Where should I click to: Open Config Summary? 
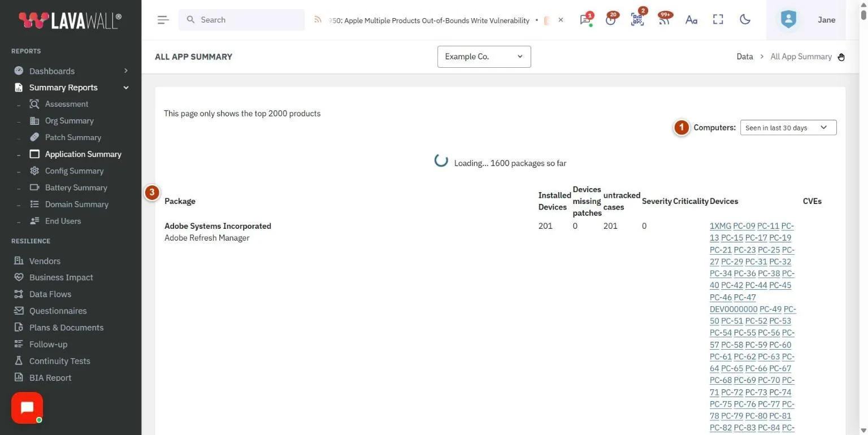pyautogui.click(x=74, y=171)
